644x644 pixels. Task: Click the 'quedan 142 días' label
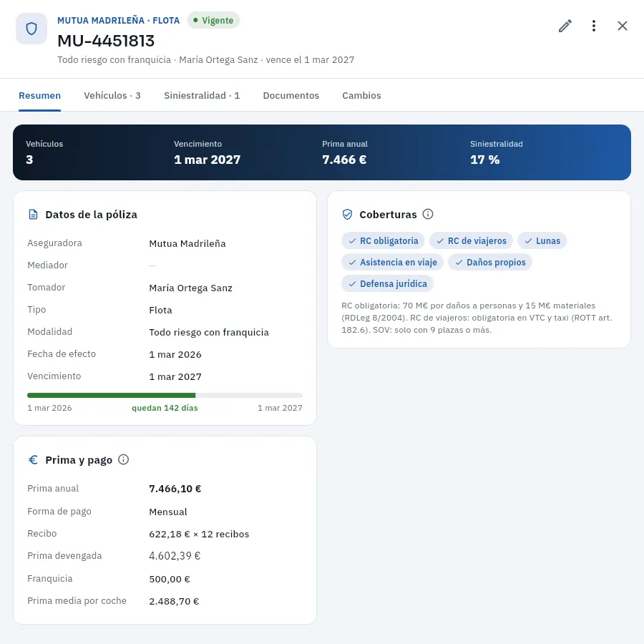point(165,408)
